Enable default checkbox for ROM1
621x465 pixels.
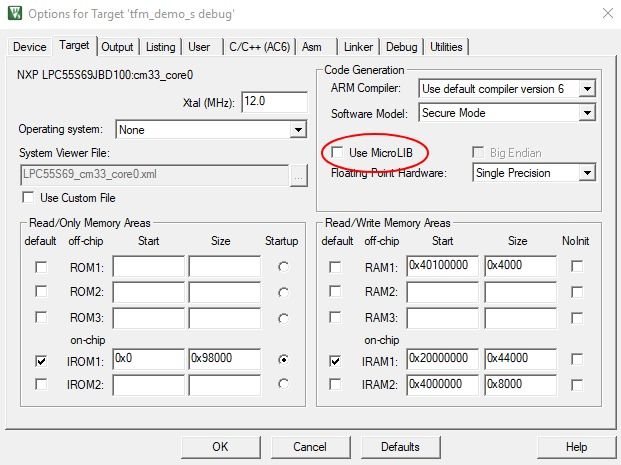coord(41,267)
